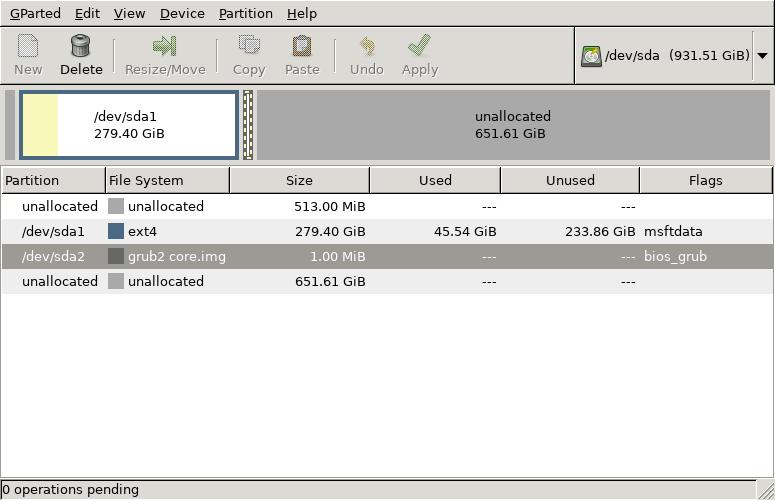The image size is (775, 500).
Task: Click the hard disk icon beside /dev/sda
Action: (x=591, y=56)
